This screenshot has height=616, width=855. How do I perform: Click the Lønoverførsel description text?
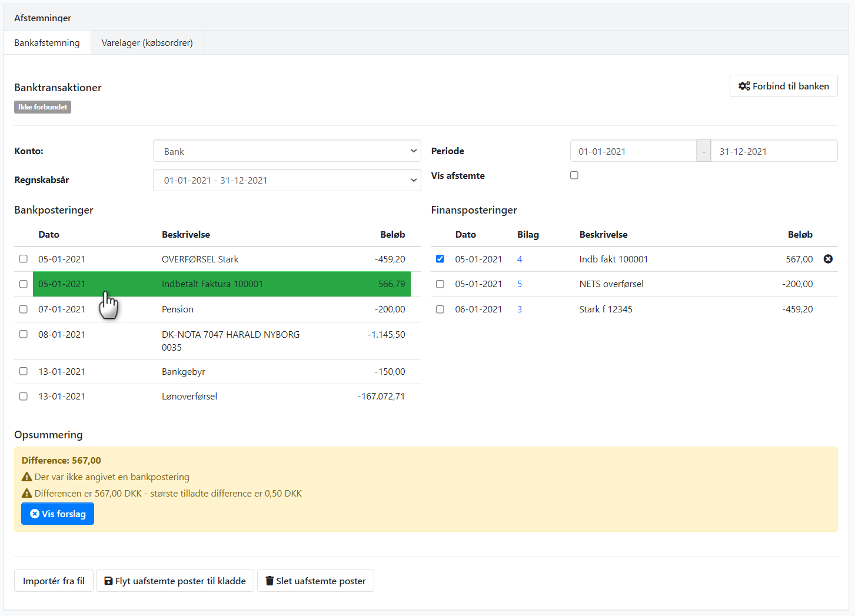(x=189, y=397)
